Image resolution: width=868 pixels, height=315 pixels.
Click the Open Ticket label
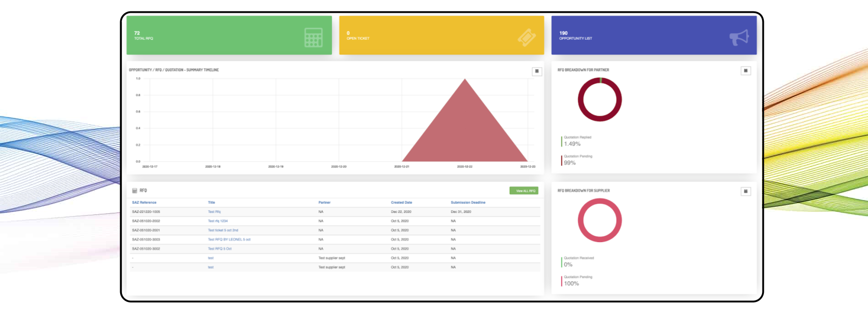358,38
